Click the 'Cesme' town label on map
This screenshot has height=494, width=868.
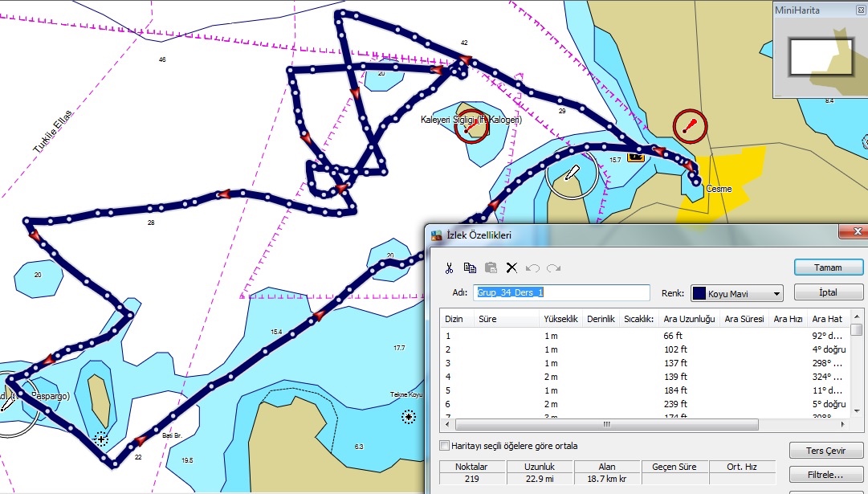coord(719,189)
